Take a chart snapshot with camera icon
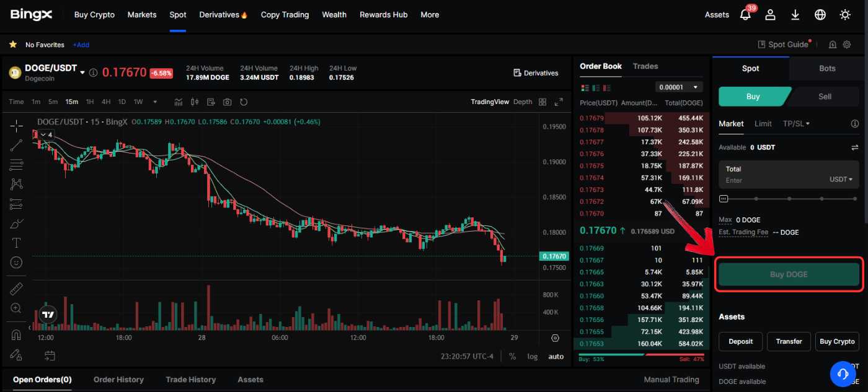 tap(228, 102)
